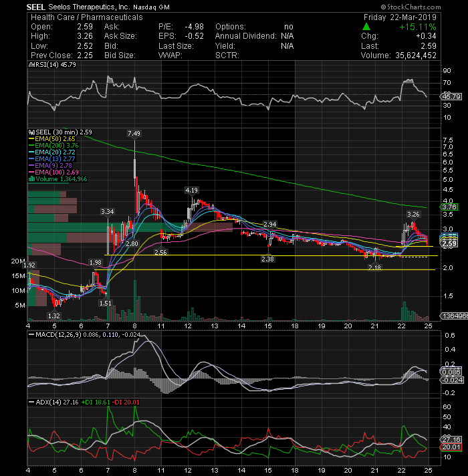The width and height of the screenshot is (468, 476).
Task: Click the High 3.26 value in header
Action: 85,36
